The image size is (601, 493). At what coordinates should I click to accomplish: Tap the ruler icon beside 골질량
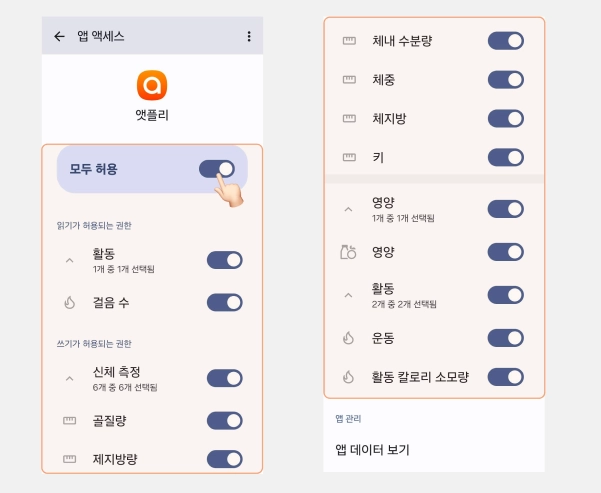pyautogui.click(x=69, y=420)
